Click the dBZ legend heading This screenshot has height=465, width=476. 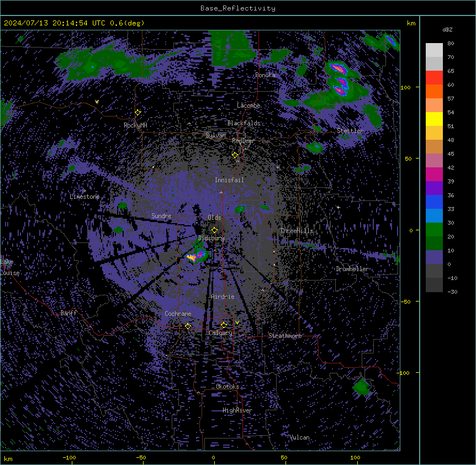[x=447, y=29]
